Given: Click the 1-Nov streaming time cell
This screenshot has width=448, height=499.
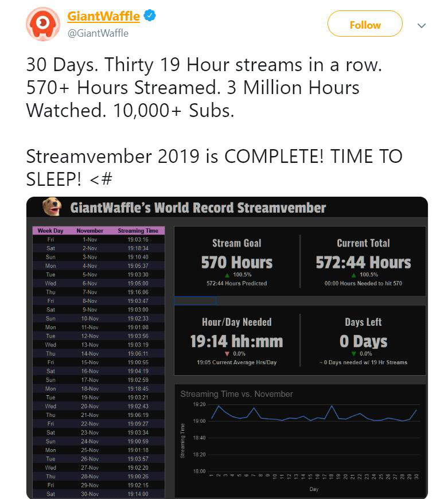Looking at the screenshot, I should (x=138, y=239).
